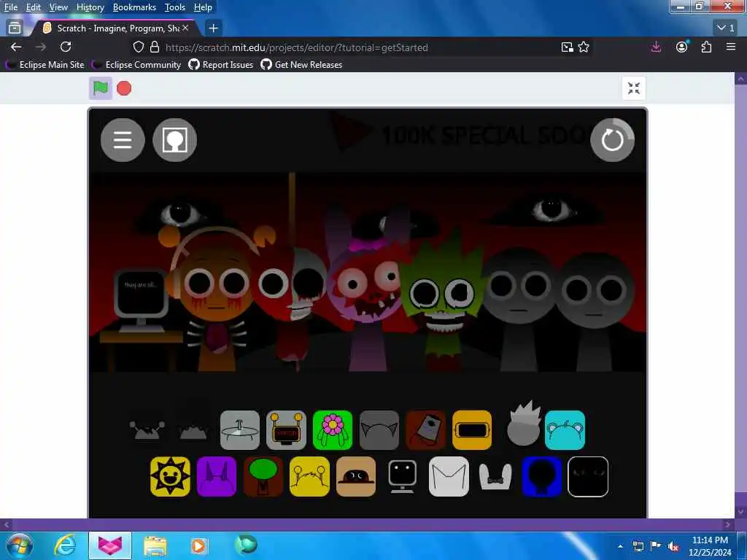Open the Help menu
This screenshot has height=560, width=747.
203,7
